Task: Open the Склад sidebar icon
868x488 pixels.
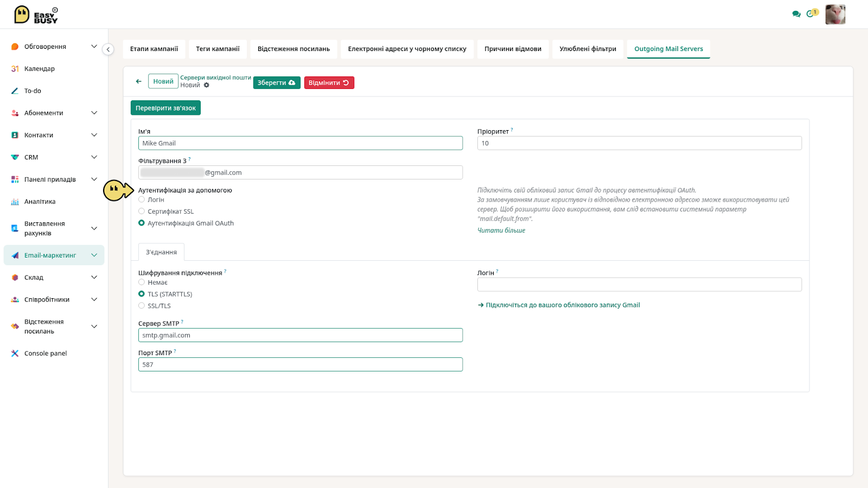Action: tap(15, 278)
